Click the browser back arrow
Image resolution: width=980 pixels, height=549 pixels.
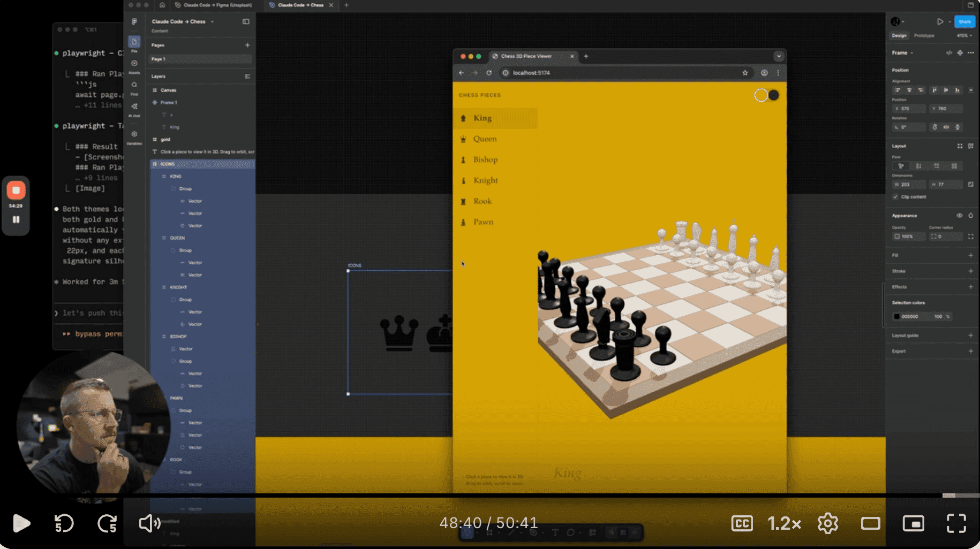click(x=462, y=73)
